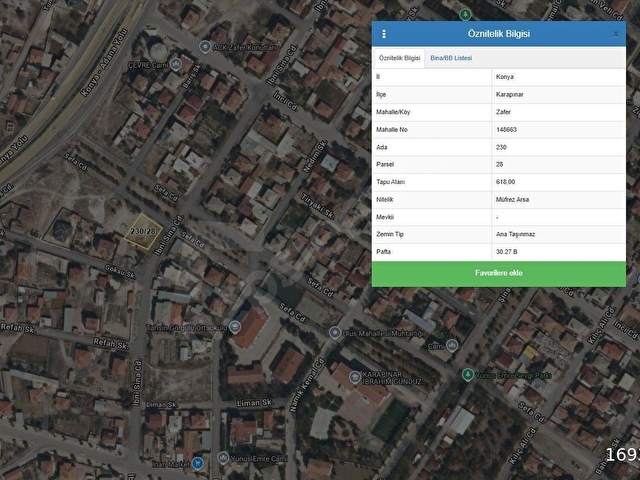Click the Mahalle No value 148663
The width and height of the screenshot is (640, 480).
(x=507, y=129)
